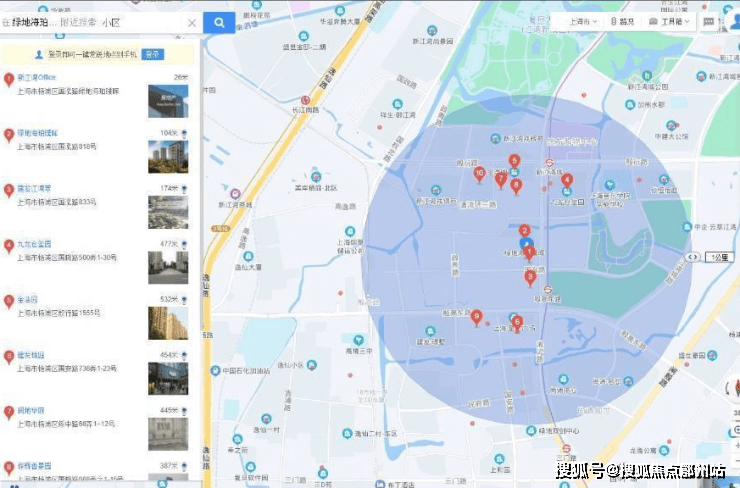Toggle the road conditions (路况) layer
Viewport: 740px width, 488px height.
pos(623,22)
